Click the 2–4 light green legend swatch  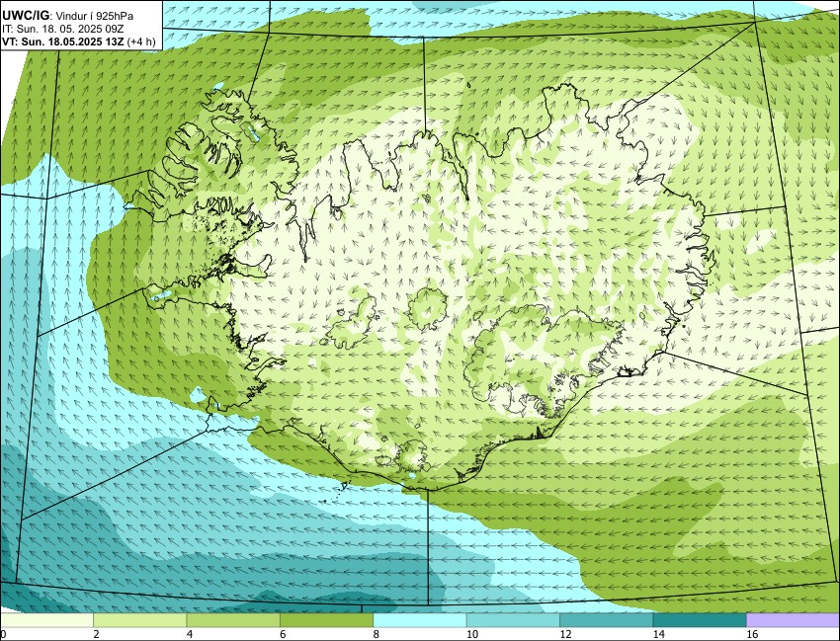(139, 620)
